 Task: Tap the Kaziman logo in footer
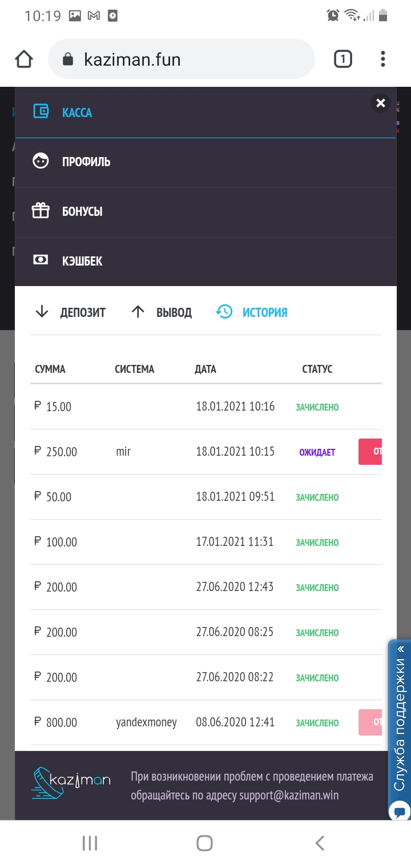(71, 782)
